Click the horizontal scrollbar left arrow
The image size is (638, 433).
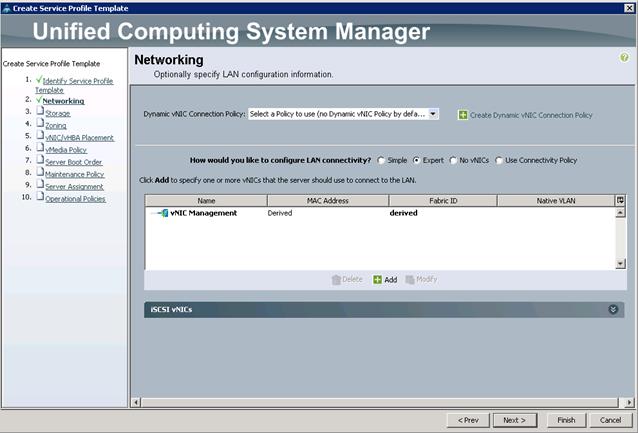[x=136, y=402]
